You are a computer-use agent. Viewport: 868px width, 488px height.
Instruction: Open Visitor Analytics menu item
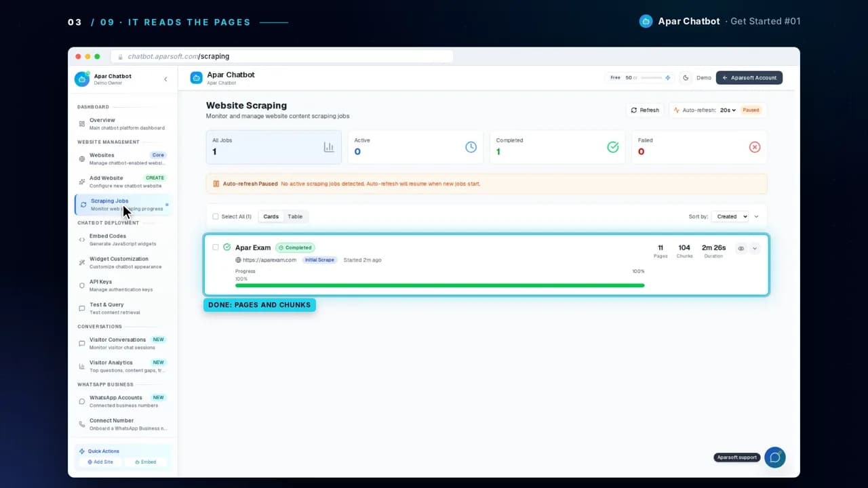click(x=123, y=367)
